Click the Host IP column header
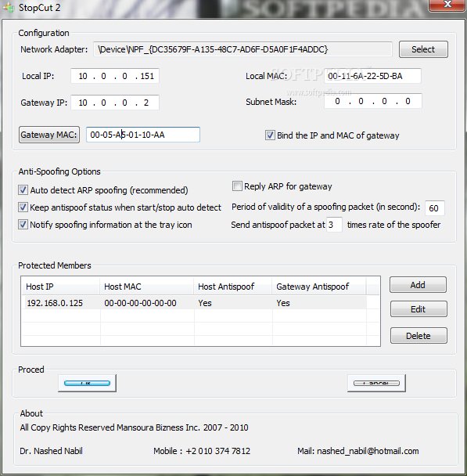The width and height of the screenshot is (467, 476). click(61, 287)
